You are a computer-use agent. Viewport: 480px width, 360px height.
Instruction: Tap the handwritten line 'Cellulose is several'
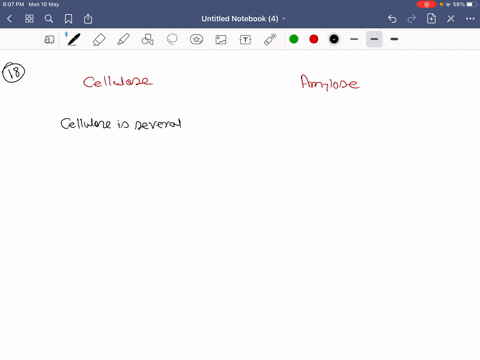pyautogui.click(x=121, y=123)
